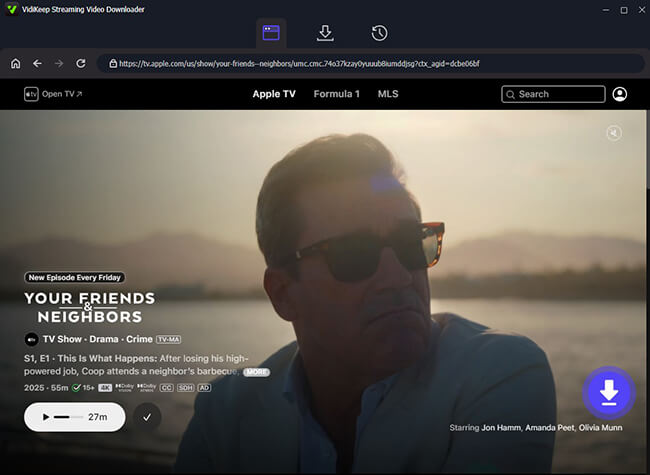
Task: Toggle the trailer mute speaker icon
Action: (x=614, y=133)
